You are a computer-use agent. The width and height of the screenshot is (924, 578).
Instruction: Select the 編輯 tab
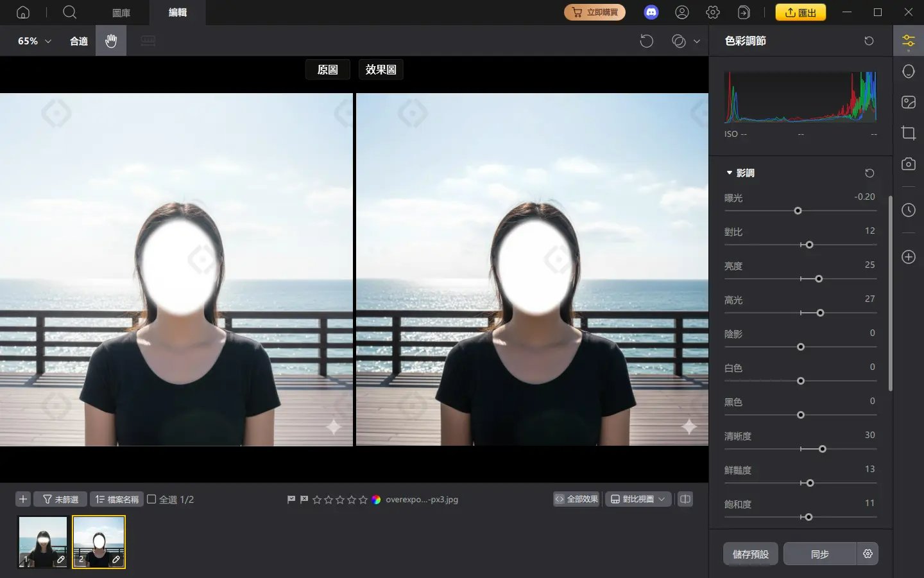click(x=177, y=12)
